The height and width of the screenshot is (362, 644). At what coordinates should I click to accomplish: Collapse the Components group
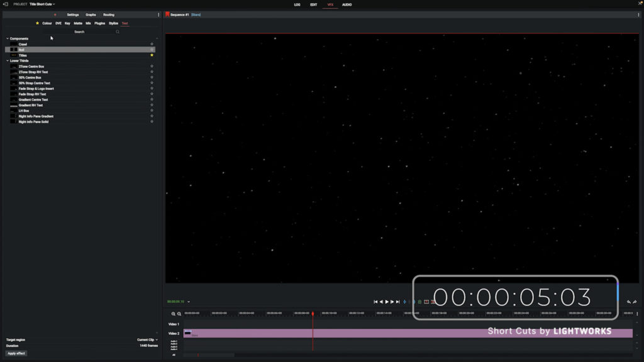(x=8, y=38)
